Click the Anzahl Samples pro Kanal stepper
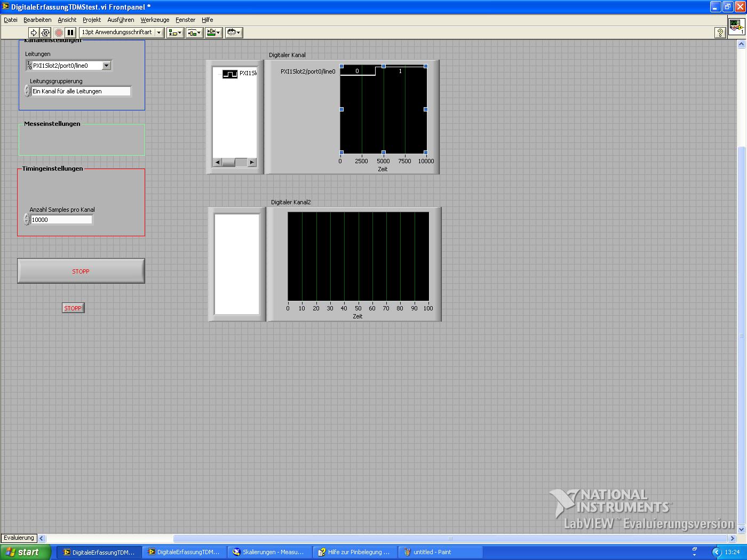The width and height of the screenshot is (747, 560). 27,220
